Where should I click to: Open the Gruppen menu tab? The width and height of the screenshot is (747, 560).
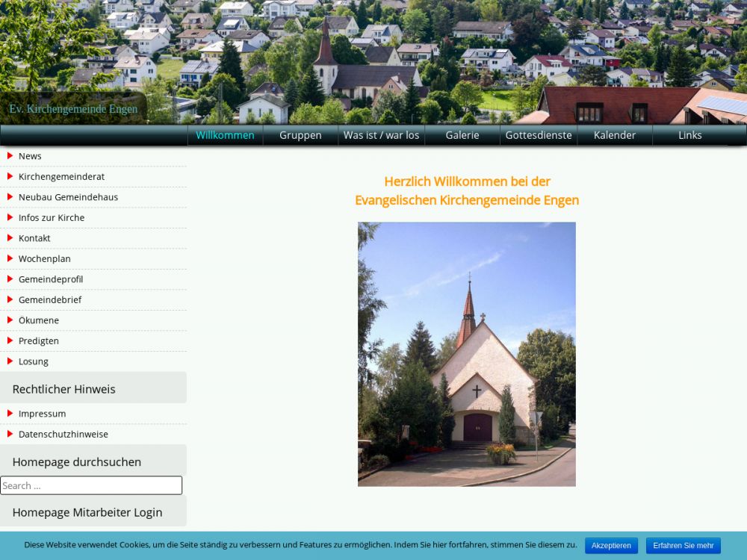300,135
